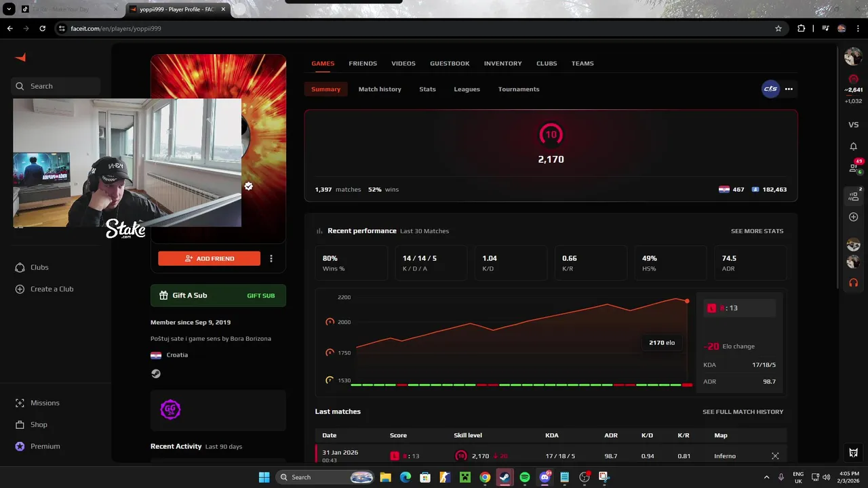868x488 pixels.
Task: Open Steam from the taskbar
Action: [505, 477]
